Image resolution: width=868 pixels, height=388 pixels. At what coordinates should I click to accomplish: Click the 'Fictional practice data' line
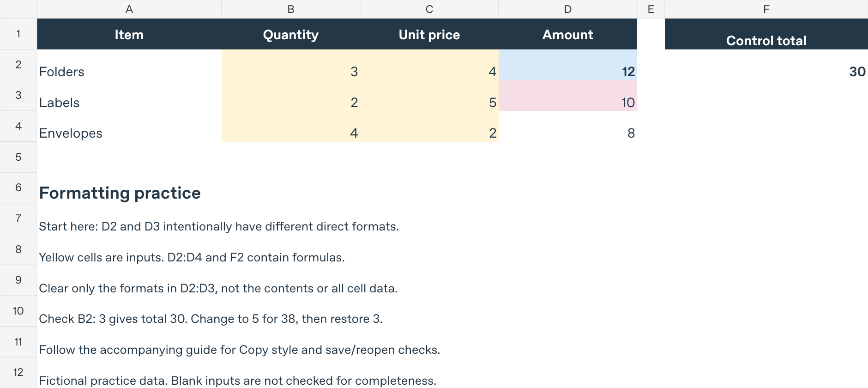tap(238, 381)
